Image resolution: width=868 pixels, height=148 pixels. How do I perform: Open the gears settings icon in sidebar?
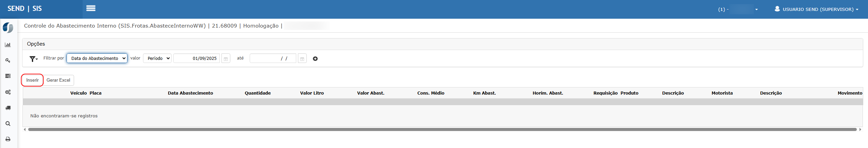pos(8,92)
